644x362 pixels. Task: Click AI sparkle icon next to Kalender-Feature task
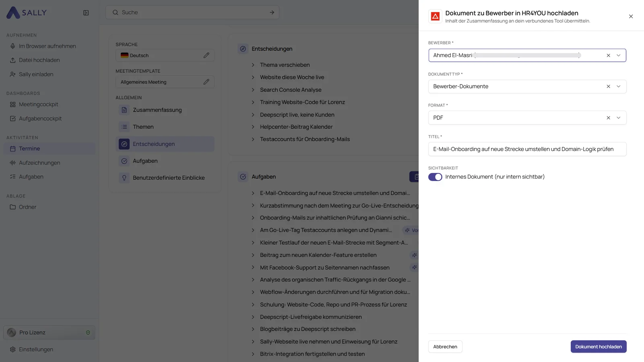click(414, 255)
